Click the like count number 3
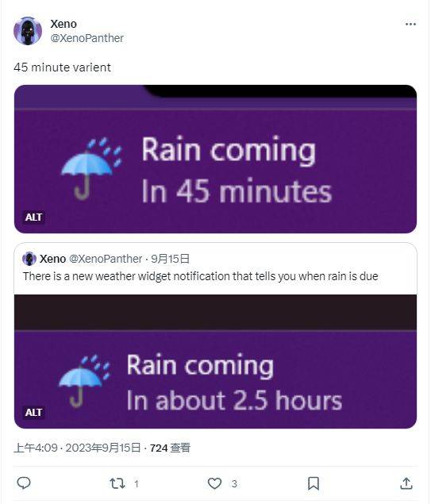Image resolution: width=431 pixels, height=504 pixels. click(x=234, y=483)
